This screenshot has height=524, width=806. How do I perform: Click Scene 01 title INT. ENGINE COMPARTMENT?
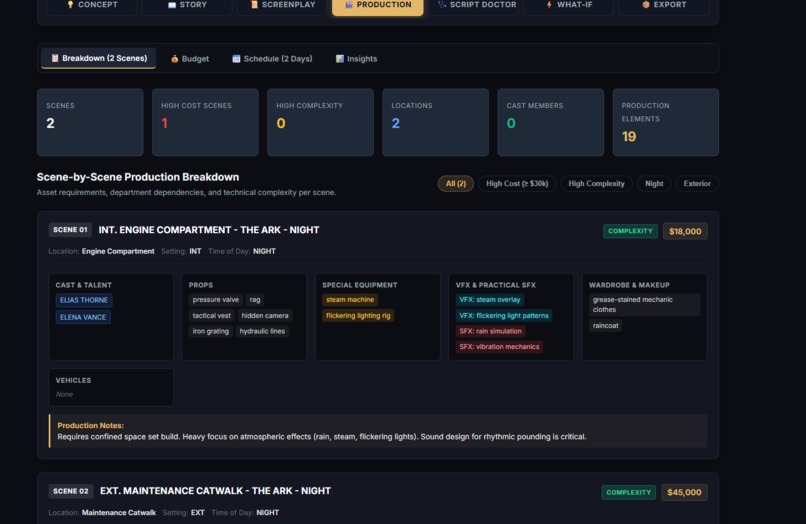(209, 230)
